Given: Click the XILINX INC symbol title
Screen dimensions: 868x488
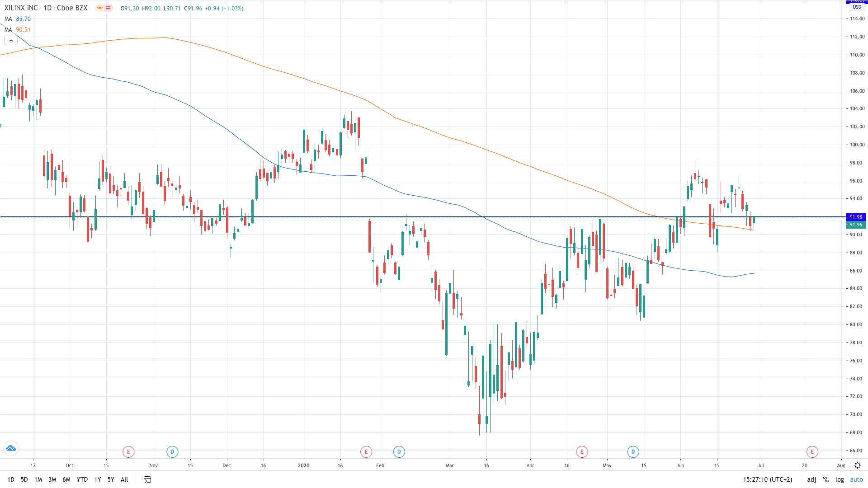Looking at the screenshot, I should point(21,8).
